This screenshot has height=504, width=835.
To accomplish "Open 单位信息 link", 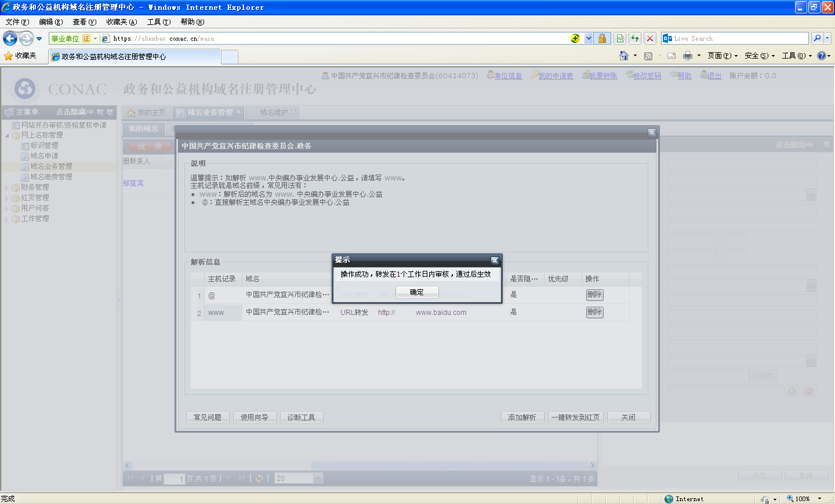I will [508, 76].
